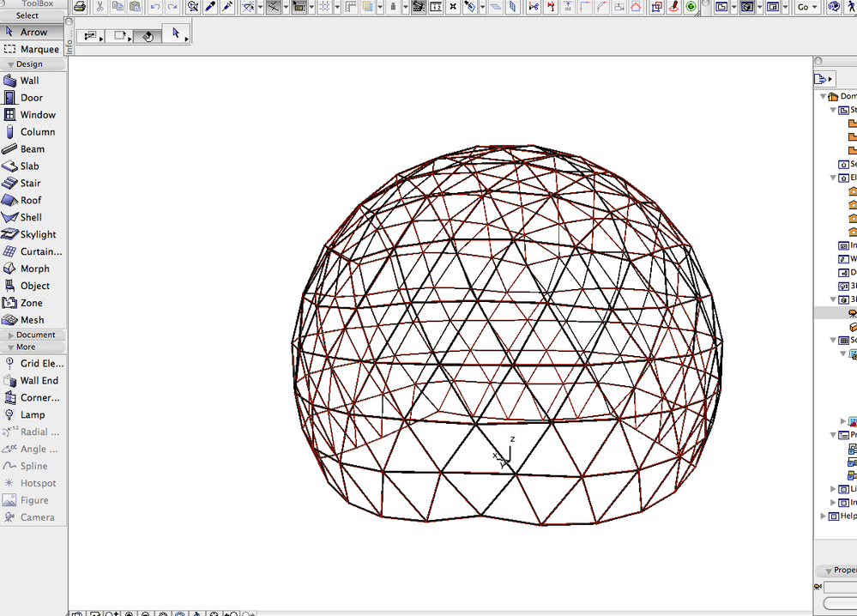Viewport: 857px width, 616px height.
Task: Toggle the Marquee selection tool
Action: [39, 49]
